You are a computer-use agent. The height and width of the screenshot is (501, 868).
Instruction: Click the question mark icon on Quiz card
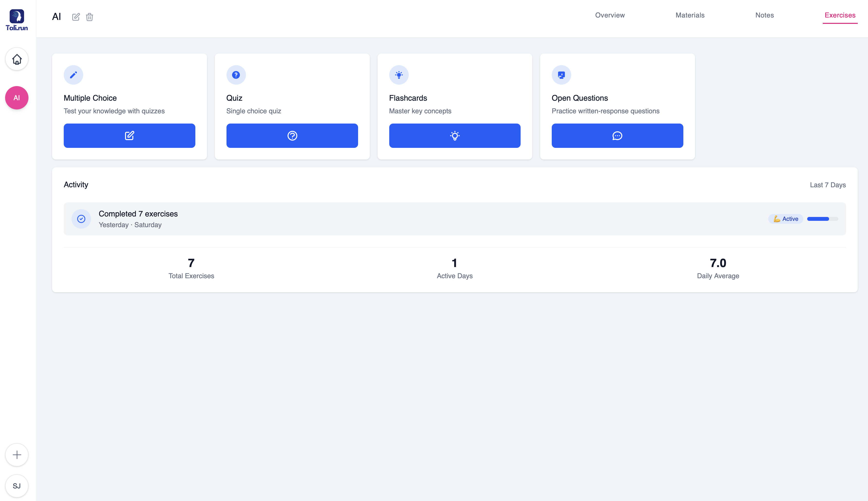pos(236,75)
